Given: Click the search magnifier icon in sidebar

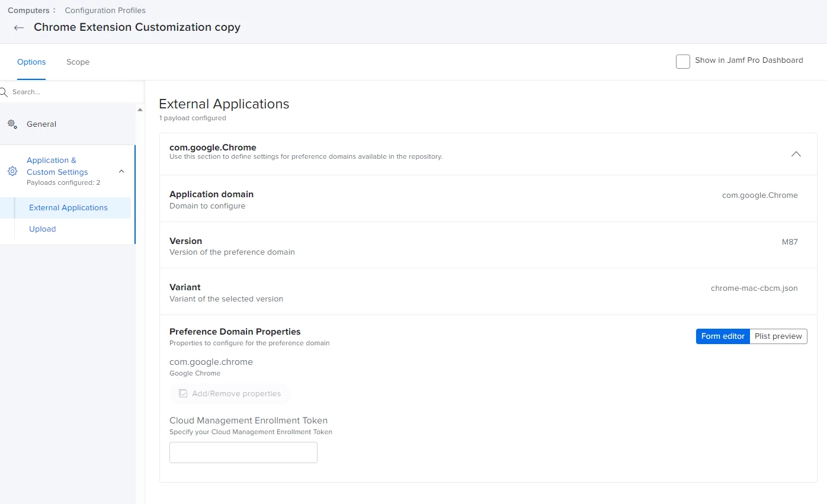Looking at the screenshot, I should pyautogui.click(x=4, y=92).
